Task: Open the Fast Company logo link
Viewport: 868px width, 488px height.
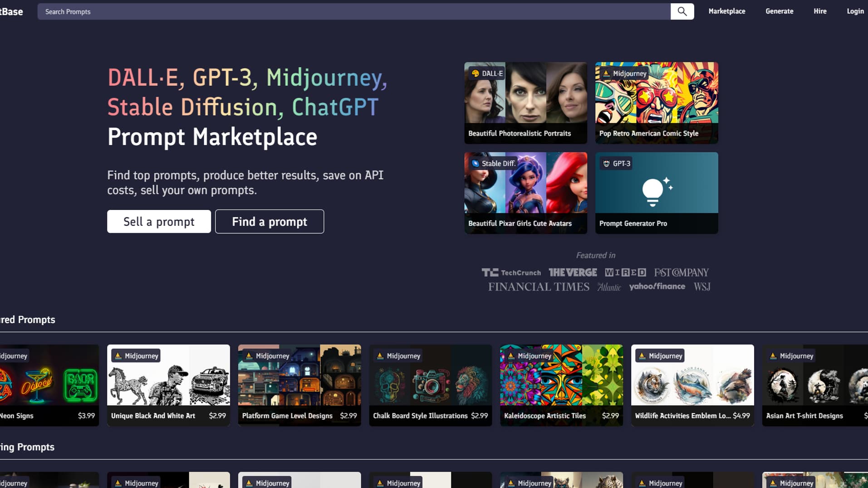Action: 681,273
